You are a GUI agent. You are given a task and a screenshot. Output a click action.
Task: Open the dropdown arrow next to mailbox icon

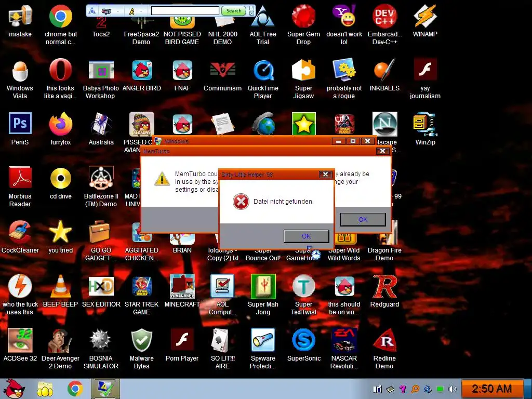coord(118,11)
